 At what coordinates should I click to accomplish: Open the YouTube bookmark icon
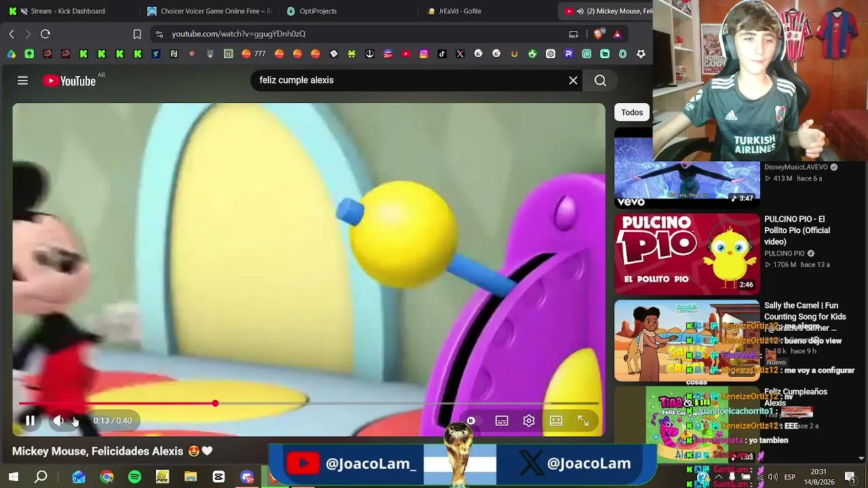tap(406, 54)
